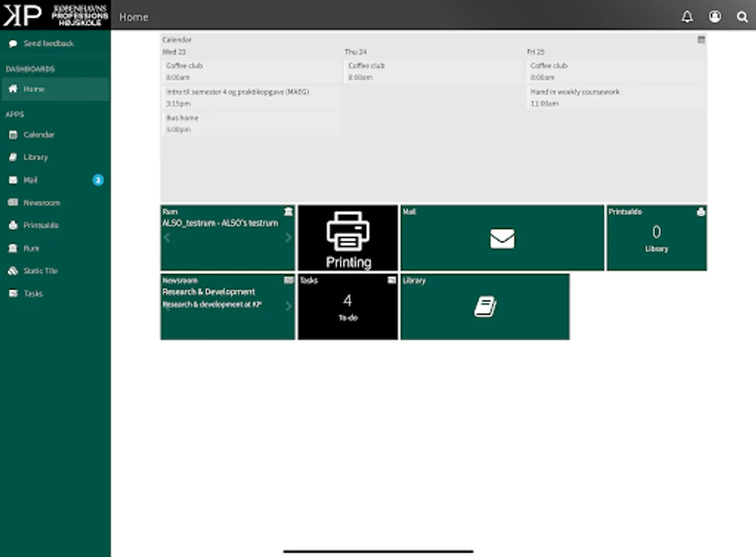Click the Calendar widget title

[177, 39]
